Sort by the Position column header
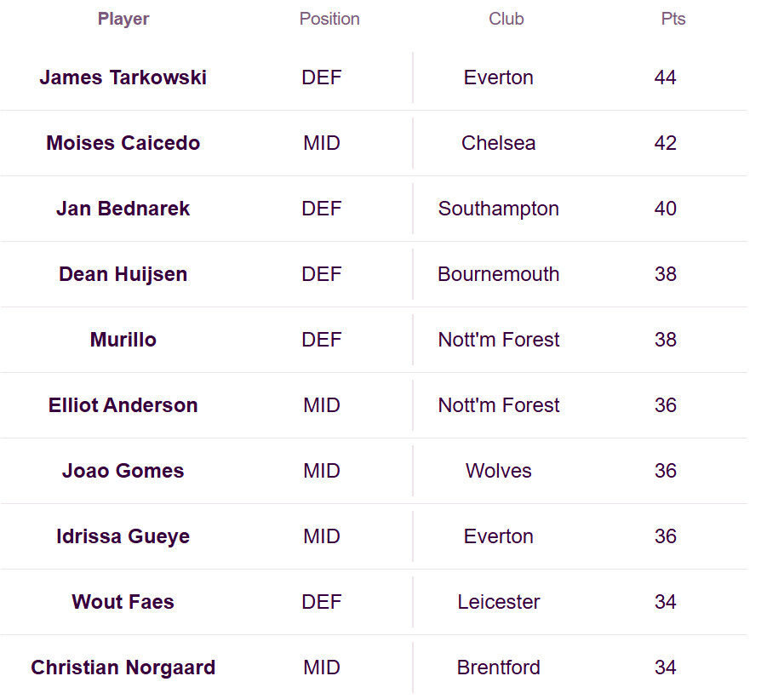 (x=329, y=19)
